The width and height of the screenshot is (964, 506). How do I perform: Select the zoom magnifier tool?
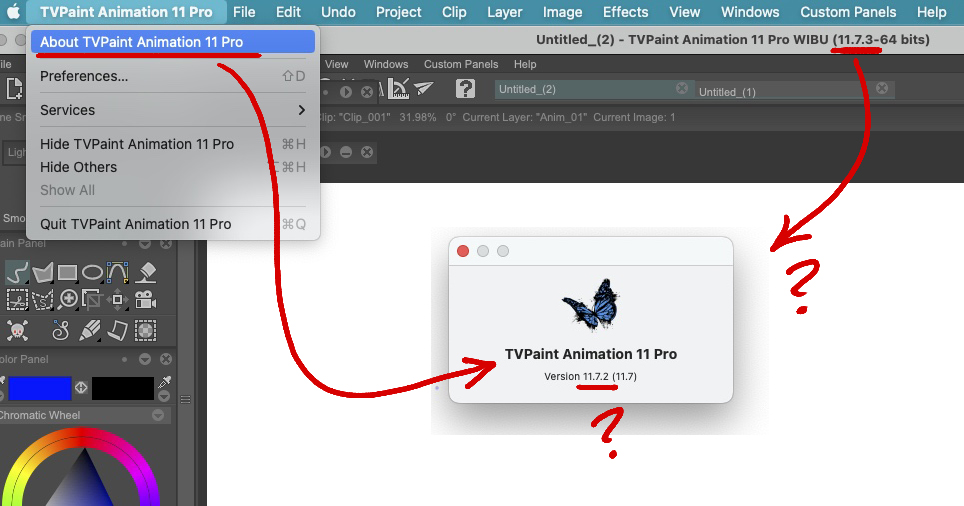point(68,299)
